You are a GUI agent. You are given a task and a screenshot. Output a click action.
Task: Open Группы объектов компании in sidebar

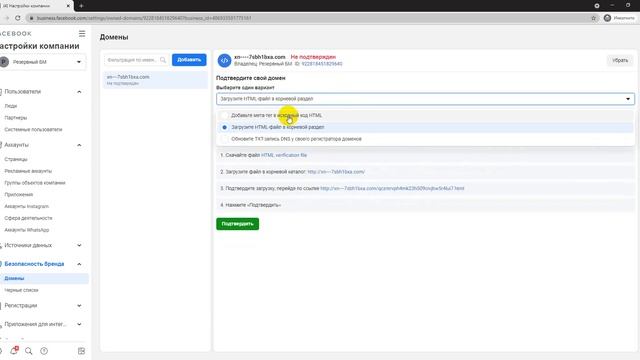click(35, 183)
